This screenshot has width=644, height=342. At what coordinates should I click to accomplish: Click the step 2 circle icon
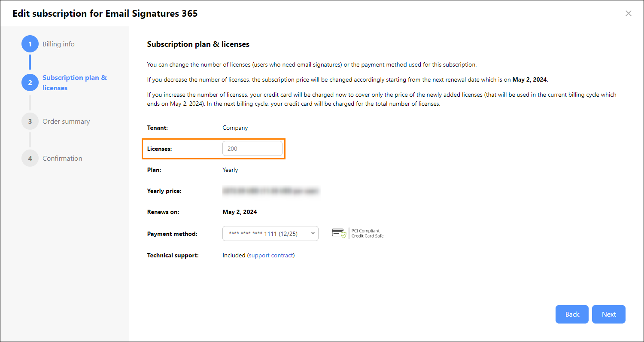pos(30,83)
